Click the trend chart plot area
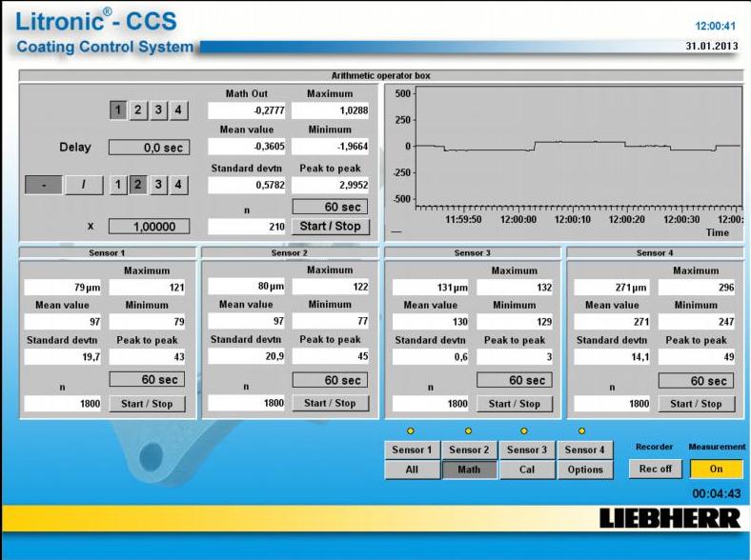 pyautogui.click(x=578, y=146)
